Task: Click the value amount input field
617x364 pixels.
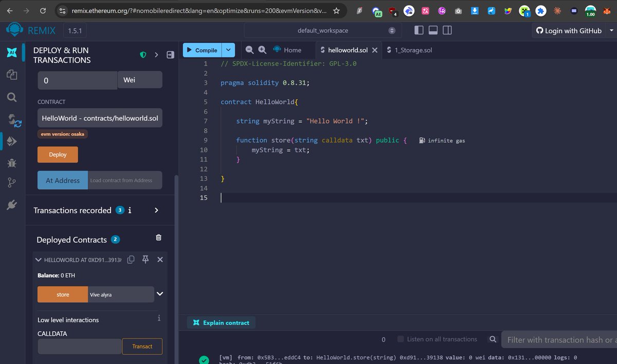Action: (x=78, y=80)
